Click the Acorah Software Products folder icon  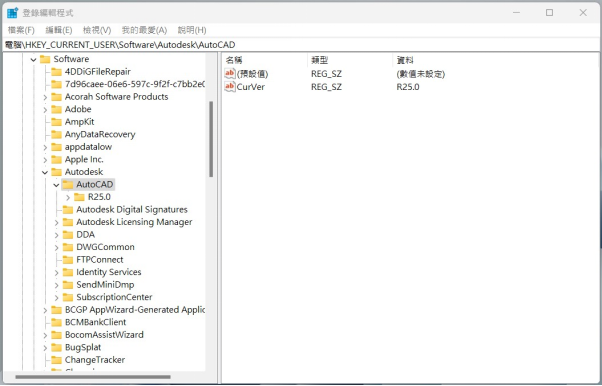tap(56, 97)
